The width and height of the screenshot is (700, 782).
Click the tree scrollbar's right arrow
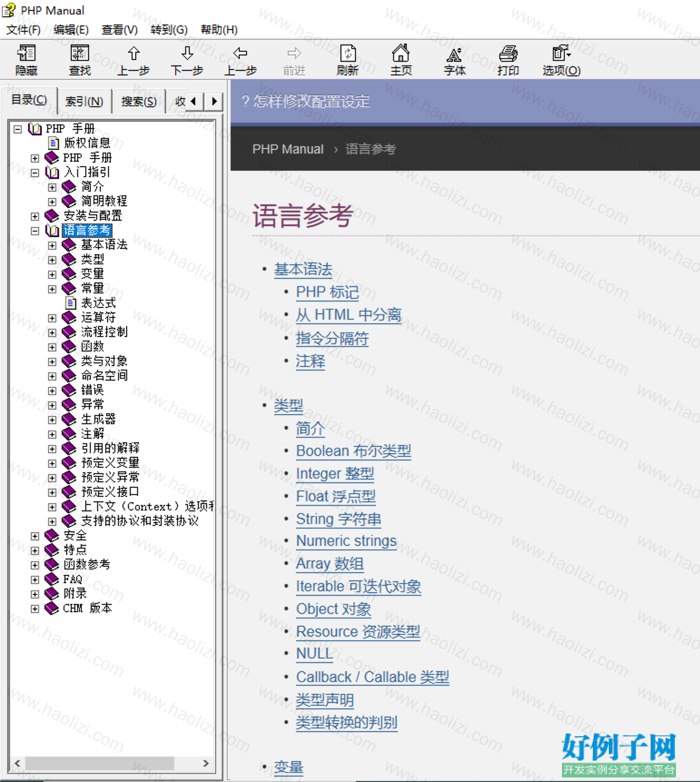coord(206,763)
